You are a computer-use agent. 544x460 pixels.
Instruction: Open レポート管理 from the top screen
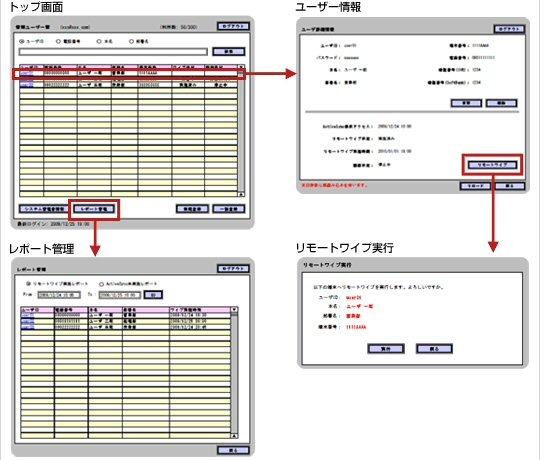point(94,209)
